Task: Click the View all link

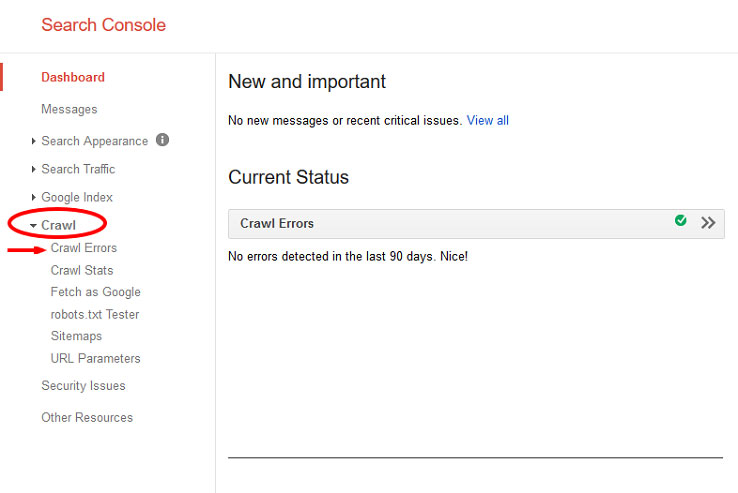Action: [x=488, y=121]
